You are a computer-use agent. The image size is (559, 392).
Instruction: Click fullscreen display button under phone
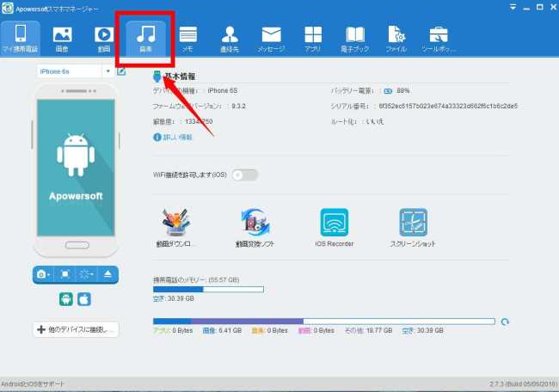pos(64,274)
